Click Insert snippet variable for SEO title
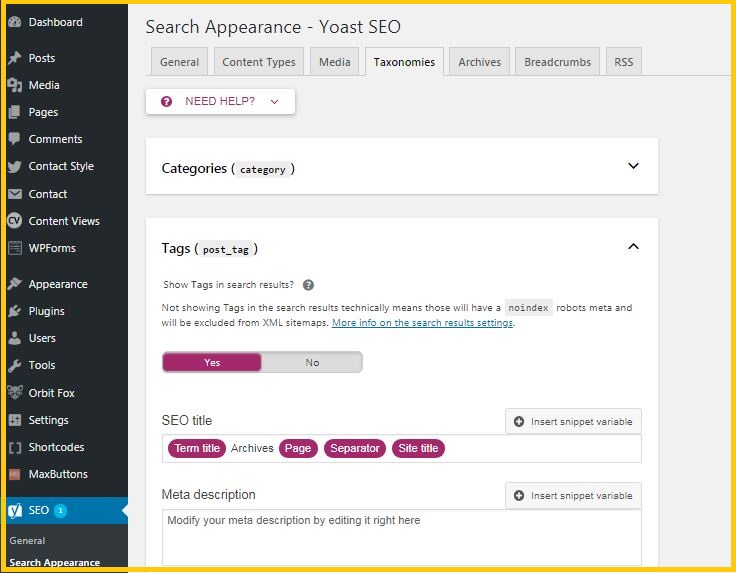Image resolution: width=736 pixels, height=573 pixels. [x=573, y=421]
